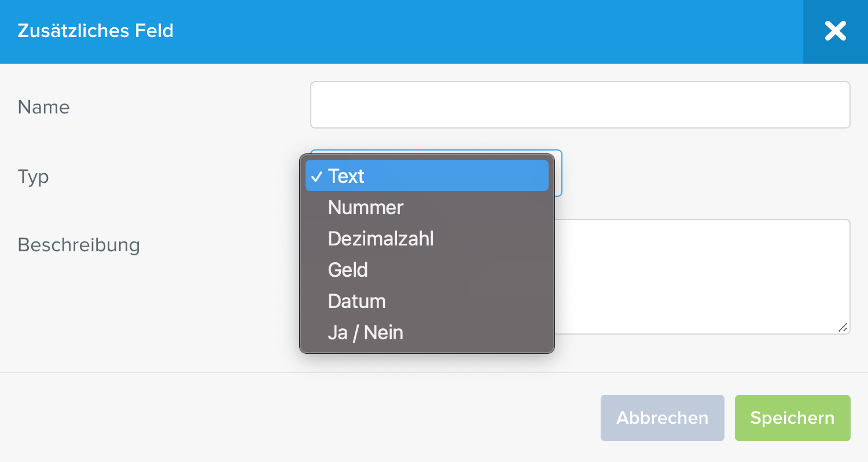Click the checkmark beside Text

(316, 176)
